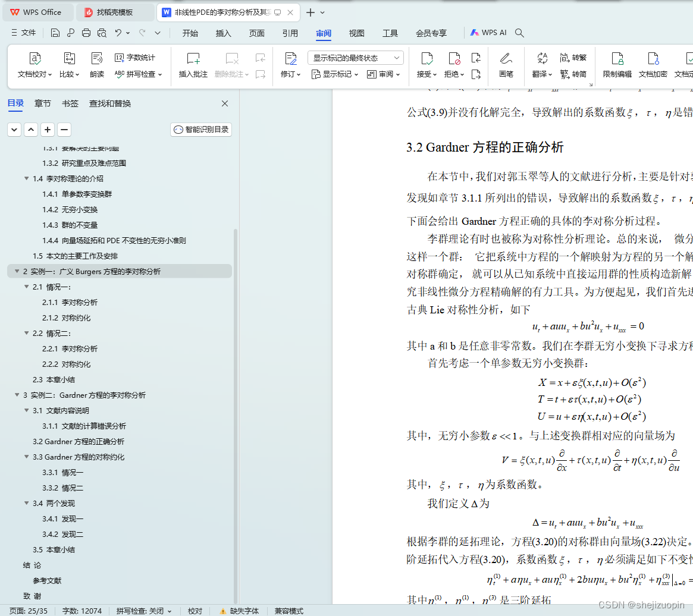Screen dimensions: 693x616
Task: Move to next heading with down arrow
Action: [14, 130]
